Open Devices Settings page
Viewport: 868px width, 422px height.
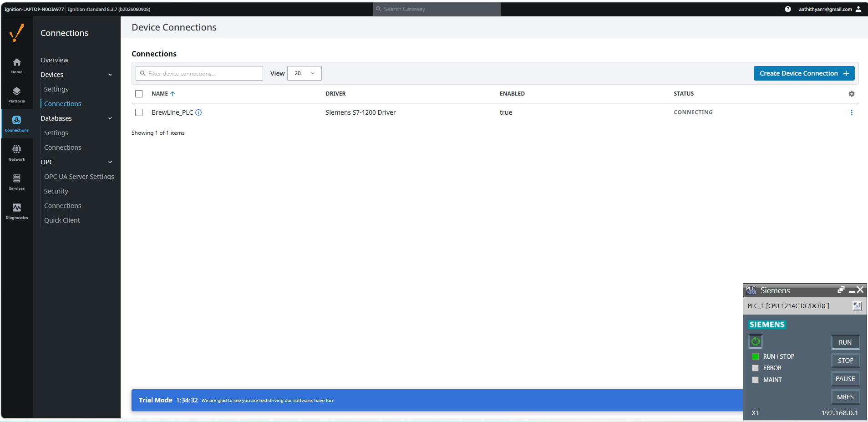pos(56,89)
